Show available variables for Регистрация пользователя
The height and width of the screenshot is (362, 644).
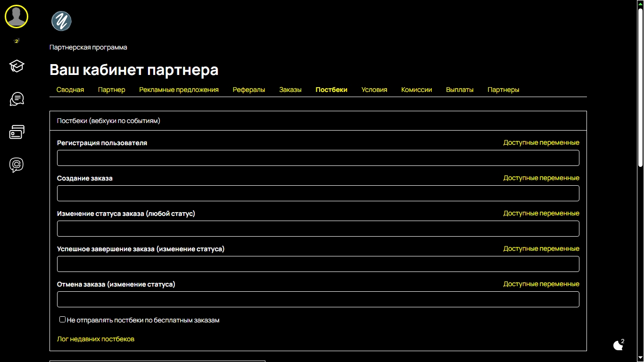tap(541, 143)
